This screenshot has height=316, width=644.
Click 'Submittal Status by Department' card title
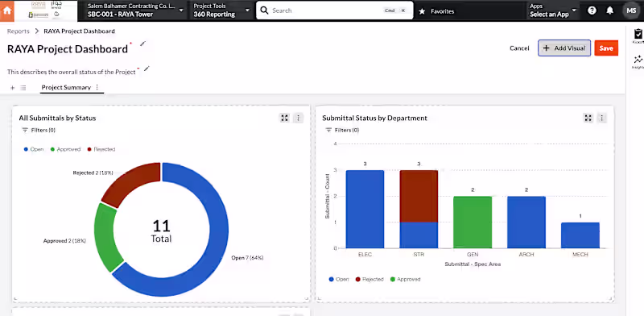tap(374, 118)
